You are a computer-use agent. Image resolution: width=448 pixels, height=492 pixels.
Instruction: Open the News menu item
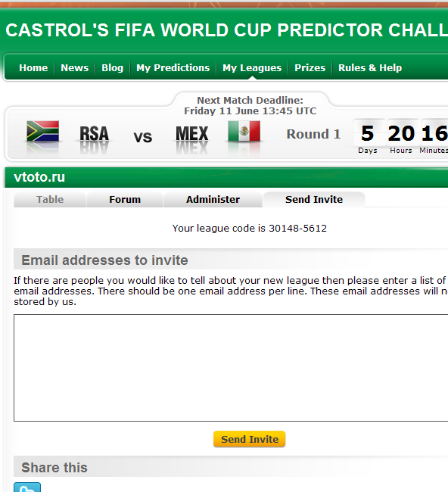[75, 68]
